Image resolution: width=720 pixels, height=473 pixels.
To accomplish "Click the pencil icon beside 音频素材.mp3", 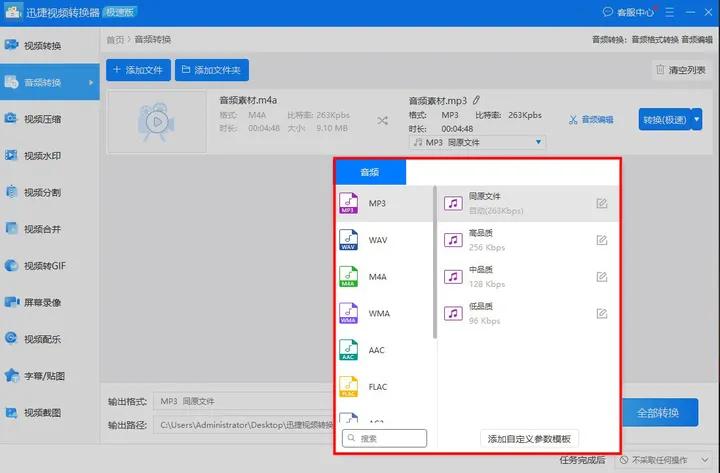I will pyautogui.click(x=477, y=100).
